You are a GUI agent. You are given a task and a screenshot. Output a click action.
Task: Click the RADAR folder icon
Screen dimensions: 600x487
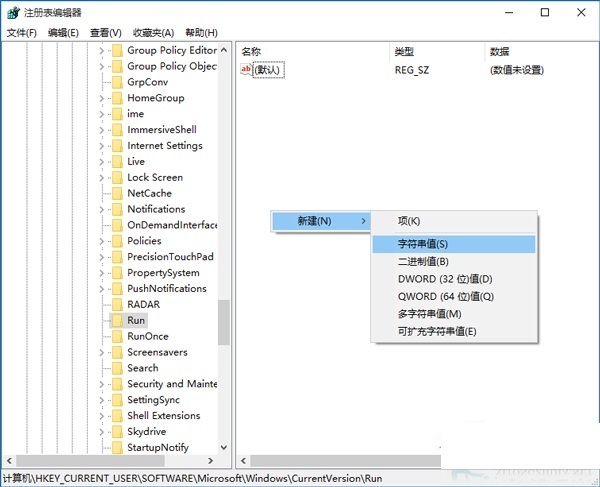[x=117, y=305]
